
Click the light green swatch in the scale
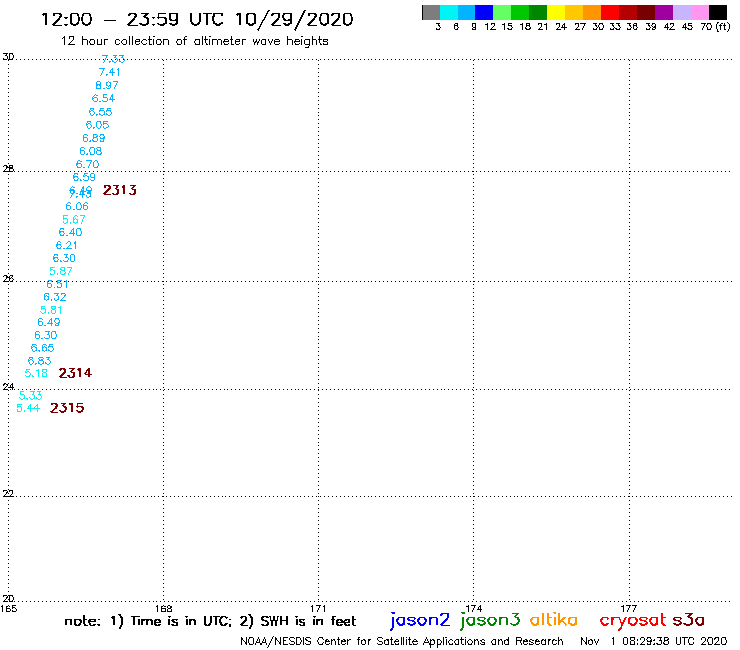pos(502,12)
